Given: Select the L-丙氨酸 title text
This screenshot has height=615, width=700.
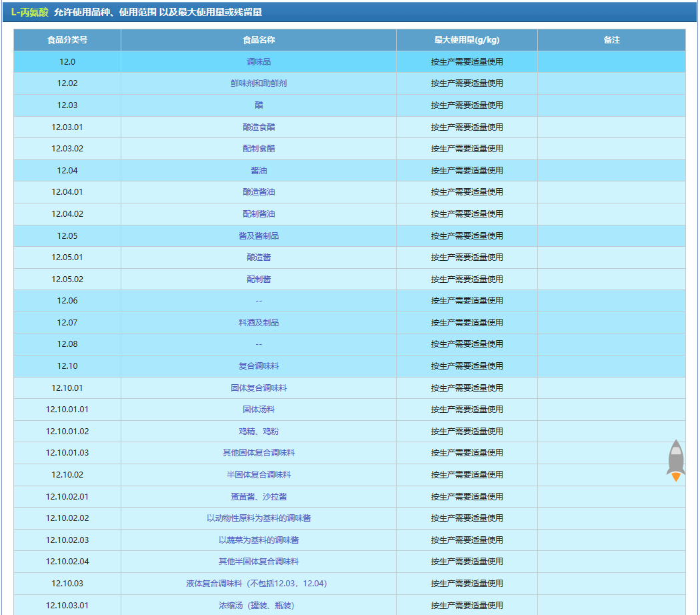Looking at the screenshot, I should (29, 12).
